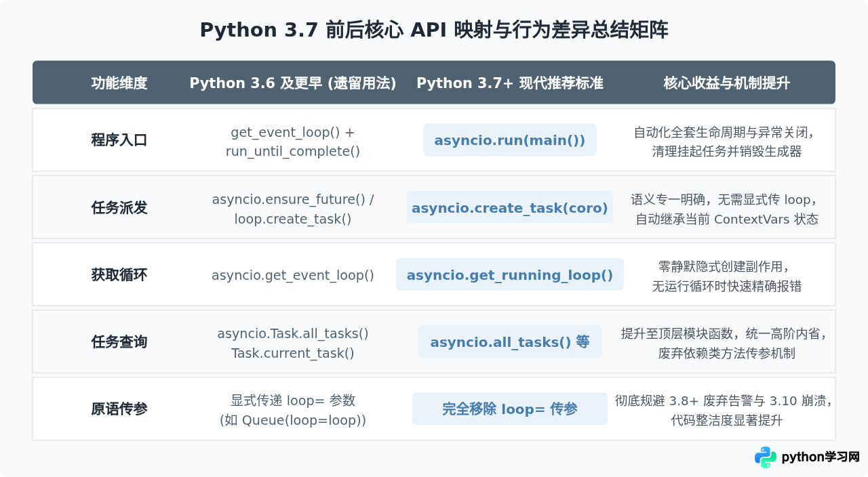The image size is (868, 477).
Task: Click the 'asyncio.get_event_loop()' cell
Action: (293, 275)
